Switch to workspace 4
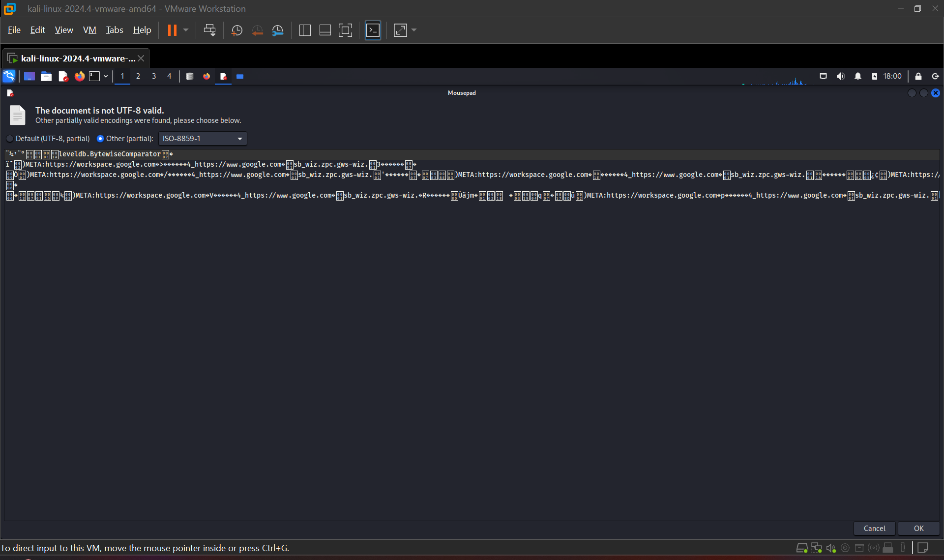 tap(169, 76)
